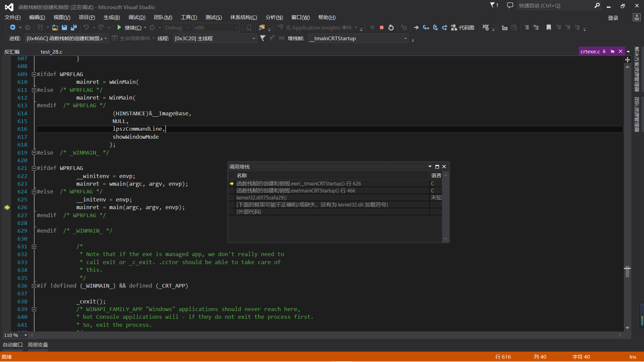
Task: Open file with the folder icon
Action: click(55, 27)
